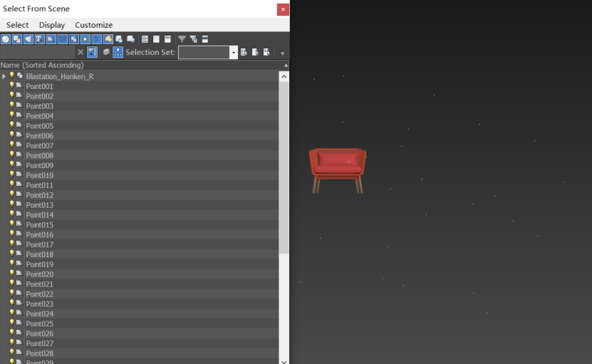This screenshot has height=364, width=592.
Task: Select Point018 in the list
Action: (40, 254)
